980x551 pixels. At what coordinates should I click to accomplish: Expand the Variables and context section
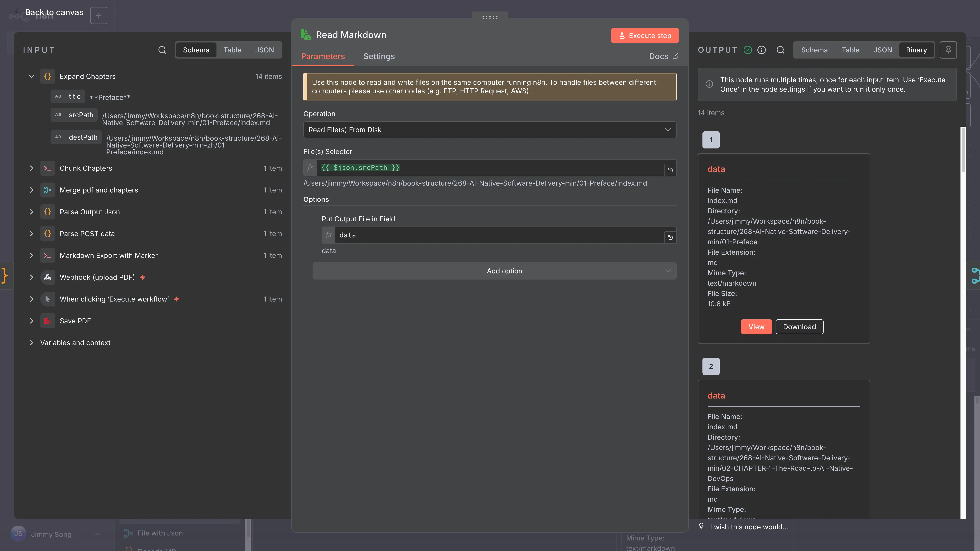(x=32, y=343)
